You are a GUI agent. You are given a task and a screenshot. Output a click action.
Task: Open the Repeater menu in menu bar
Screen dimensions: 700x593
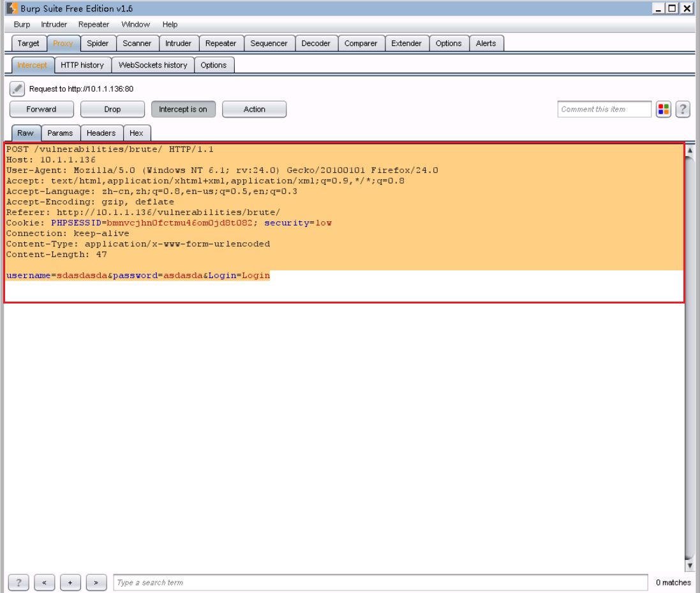94,24
